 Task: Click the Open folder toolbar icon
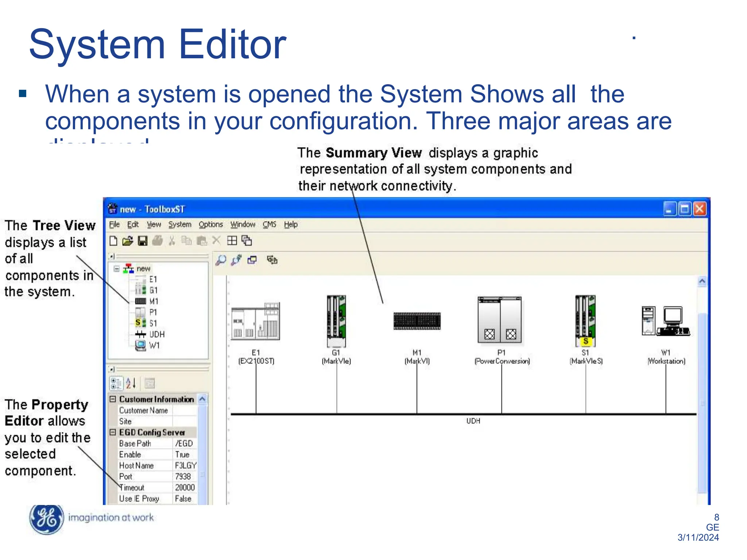tap(128, 241)
